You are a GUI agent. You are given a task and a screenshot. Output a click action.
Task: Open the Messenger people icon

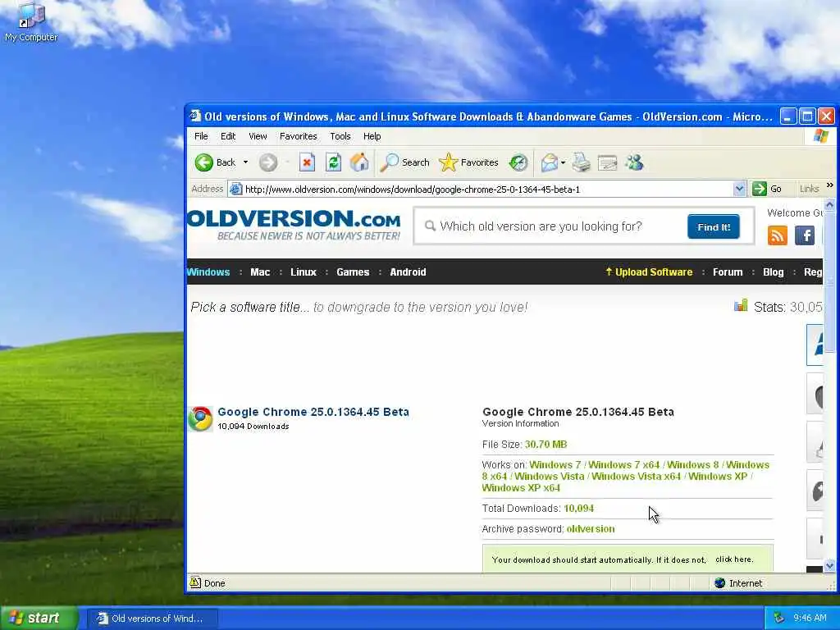634,162
